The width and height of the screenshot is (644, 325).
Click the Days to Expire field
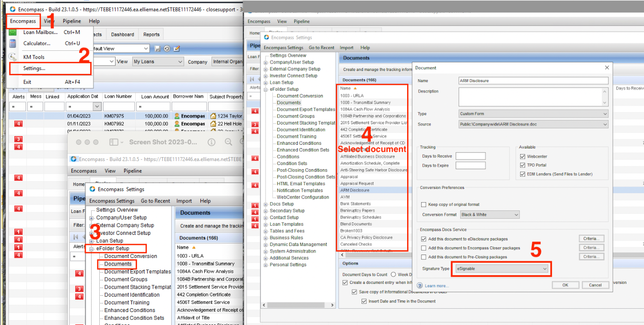tap(470, 165)
